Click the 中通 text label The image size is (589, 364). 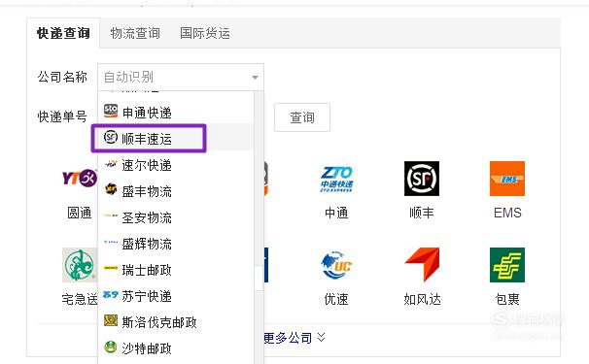(336, 214)
